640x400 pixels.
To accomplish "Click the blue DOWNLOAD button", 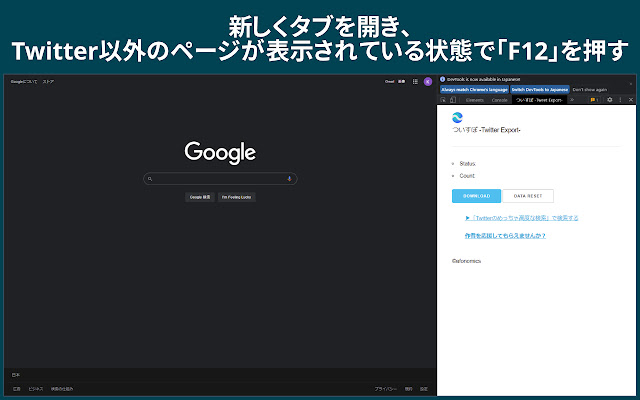I will [476, 196].
